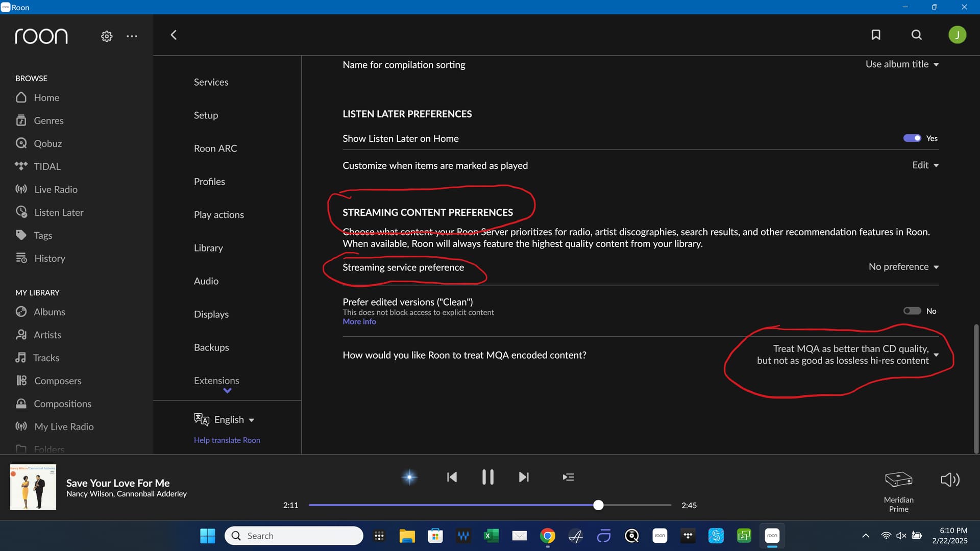
Task: Open Streaming service preference dropdown
Action: [903, 267]
